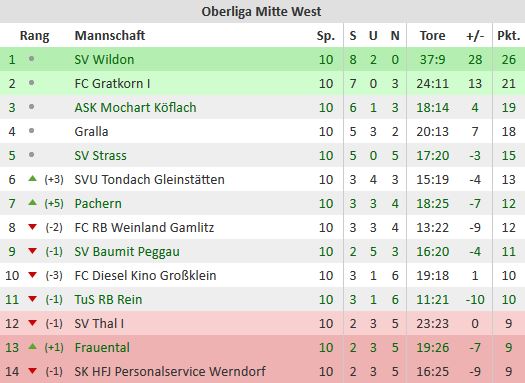Image resolution: width=525 pixels, height=383 pixels.
Task: Click the red down arrow for SK HFJ Personalservice Werndorf
Action: pyautogui.click(x=32, y=371)
